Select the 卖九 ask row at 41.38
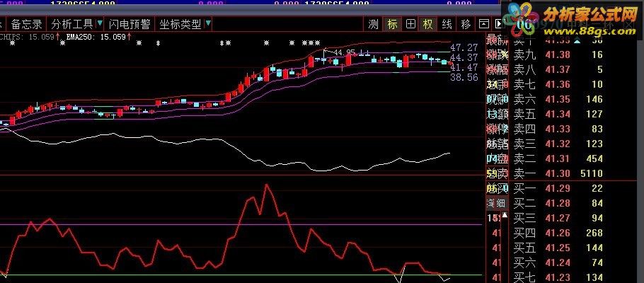 click(x=558, y=54)
